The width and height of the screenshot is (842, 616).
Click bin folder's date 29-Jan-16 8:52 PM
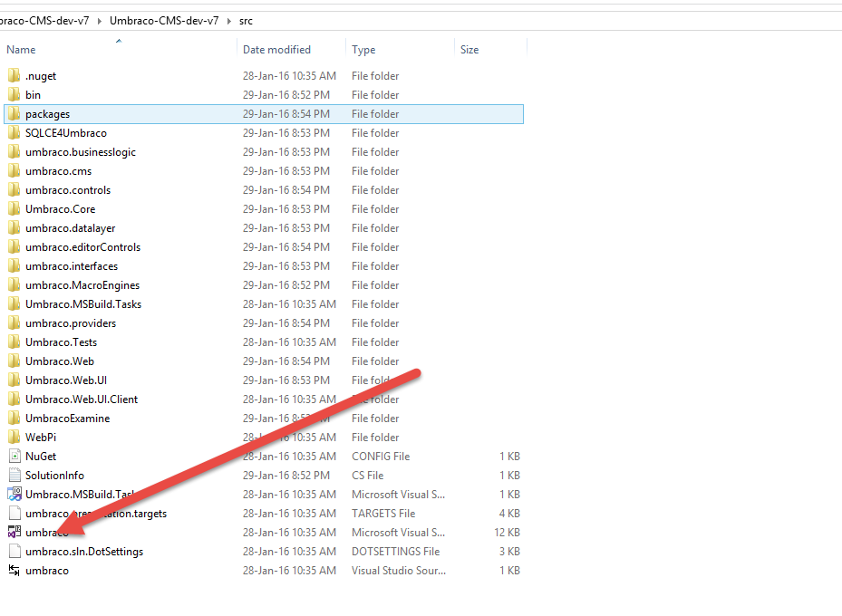286,95
